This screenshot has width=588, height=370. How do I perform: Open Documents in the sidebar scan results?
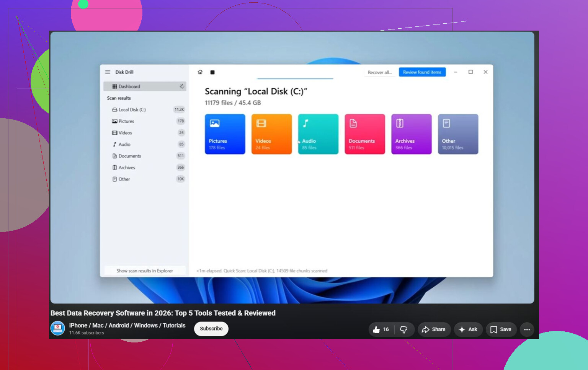145,156
